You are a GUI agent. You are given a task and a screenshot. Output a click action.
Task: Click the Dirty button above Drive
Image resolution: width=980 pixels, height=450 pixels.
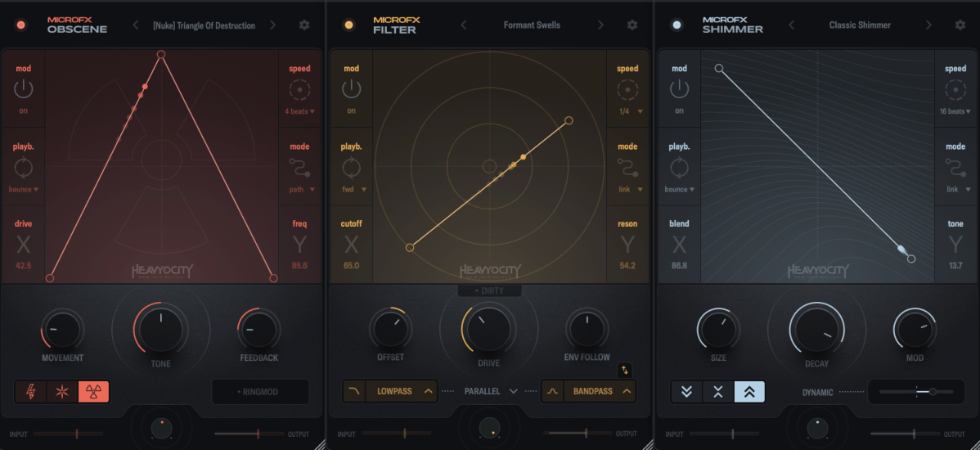pyautogui.click(x=489, y=290)
